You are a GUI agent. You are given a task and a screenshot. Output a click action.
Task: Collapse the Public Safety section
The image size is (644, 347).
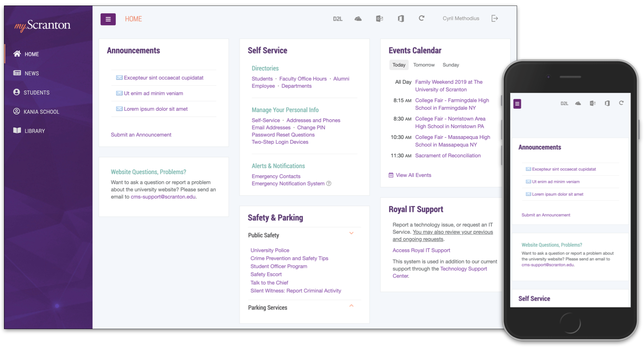(x=351, y=233)
